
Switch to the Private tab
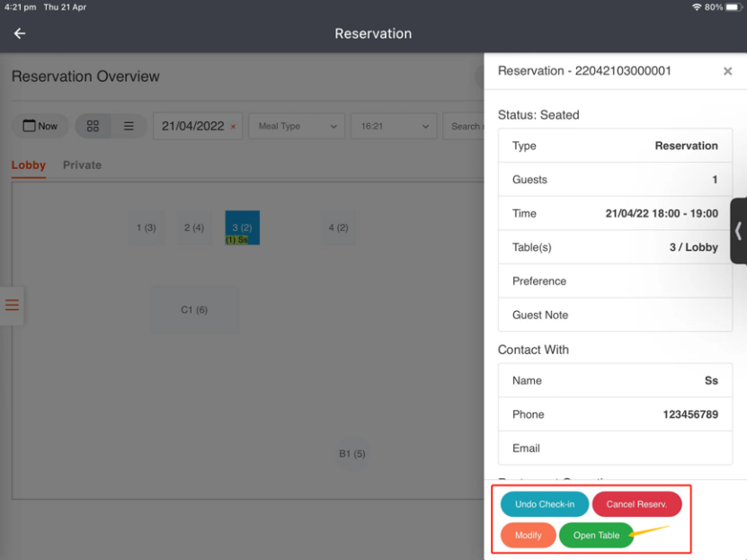point(82,165)
